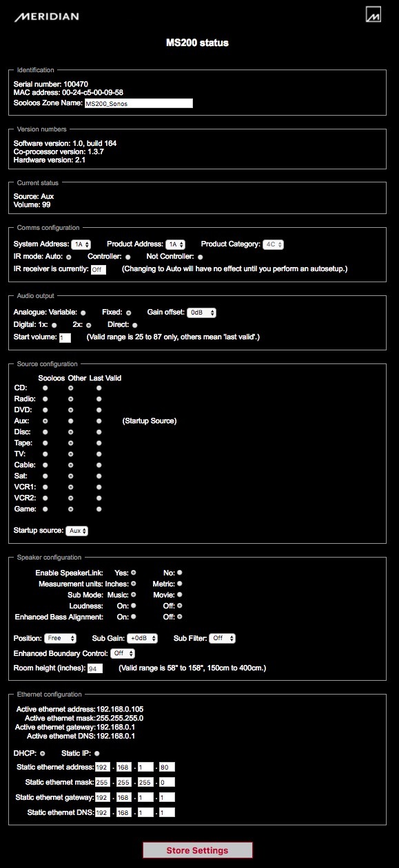Choose Inches measurement units
Image resolution: width=399 pixels, height=868 pixels.
(x=134, y=583)
